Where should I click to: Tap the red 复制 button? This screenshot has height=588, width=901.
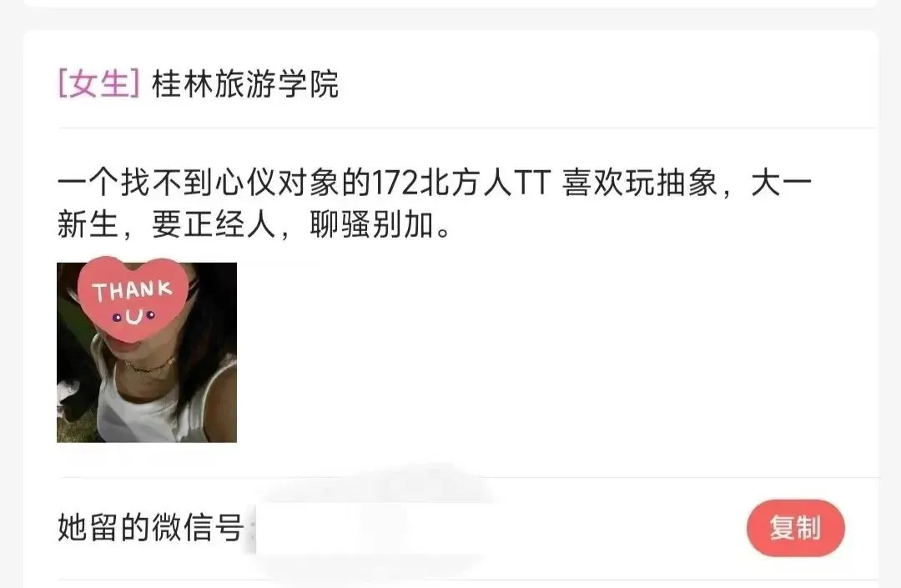796,528
